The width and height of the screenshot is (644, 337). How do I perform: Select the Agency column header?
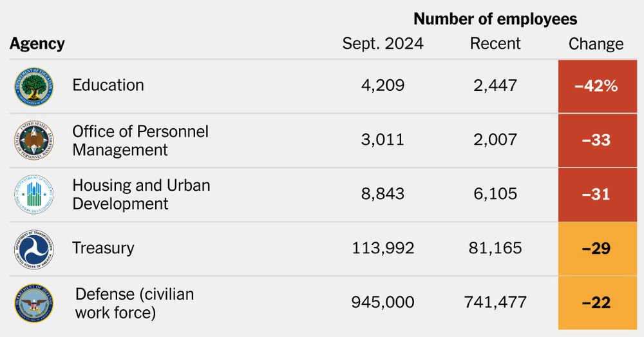pos(37,44)
